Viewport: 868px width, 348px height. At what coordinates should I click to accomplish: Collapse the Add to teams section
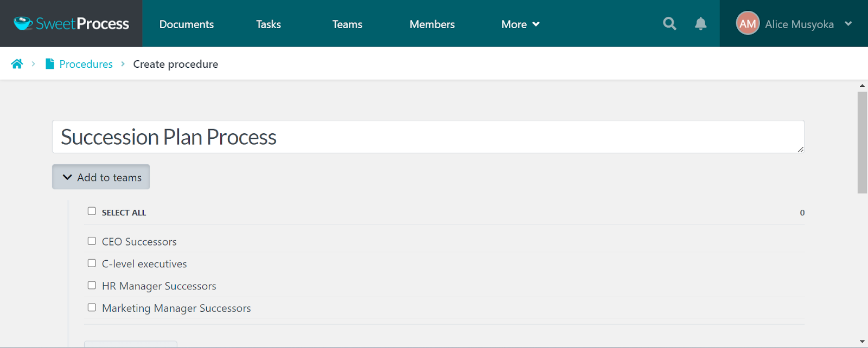101,177
